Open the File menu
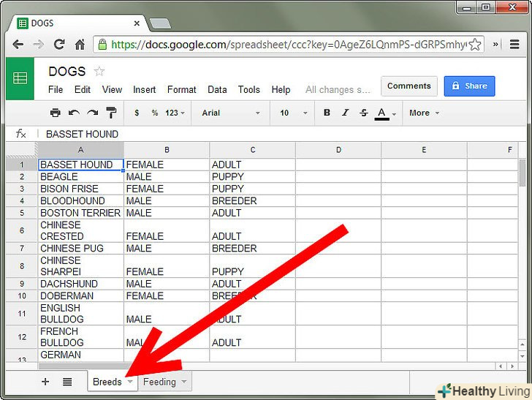 click(x=56, y=90)
